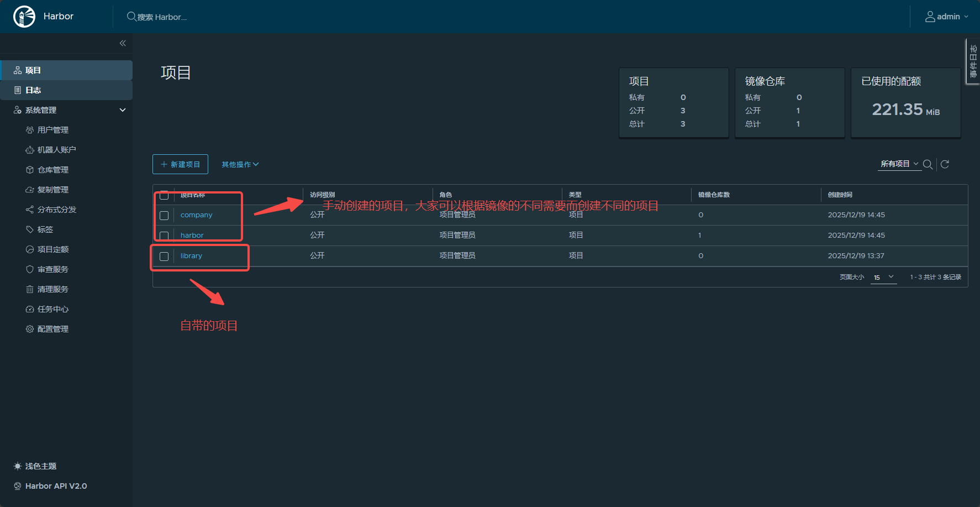The width and height of the screenshot is (980, 507).
Task: Collapse the 系统管理 menu chevron
Action: click(123, 110)
